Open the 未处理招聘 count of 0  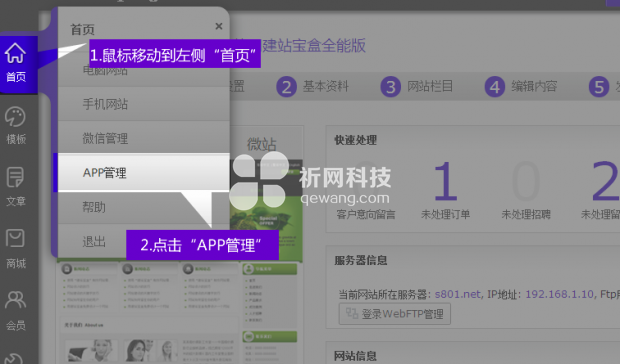pyautogui.click(x=525, y=181)
